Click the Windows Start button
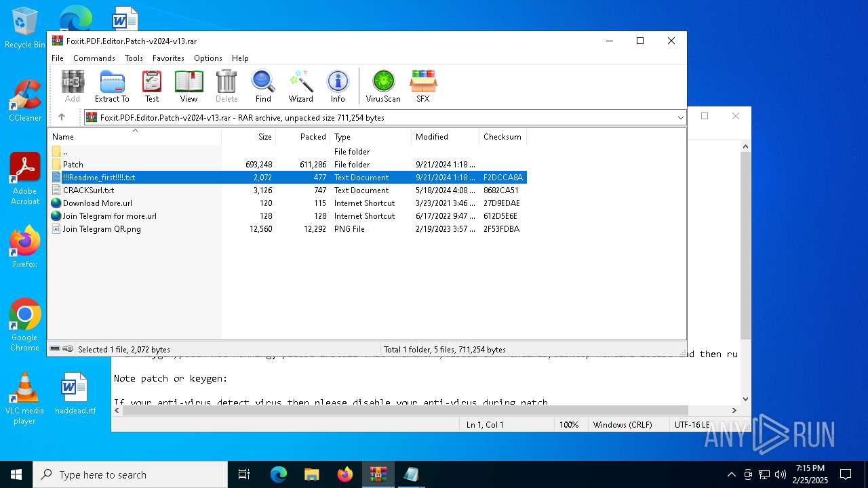Image resolution: width=868 pixels, height=488 pixels. click(x=16, y=474)
